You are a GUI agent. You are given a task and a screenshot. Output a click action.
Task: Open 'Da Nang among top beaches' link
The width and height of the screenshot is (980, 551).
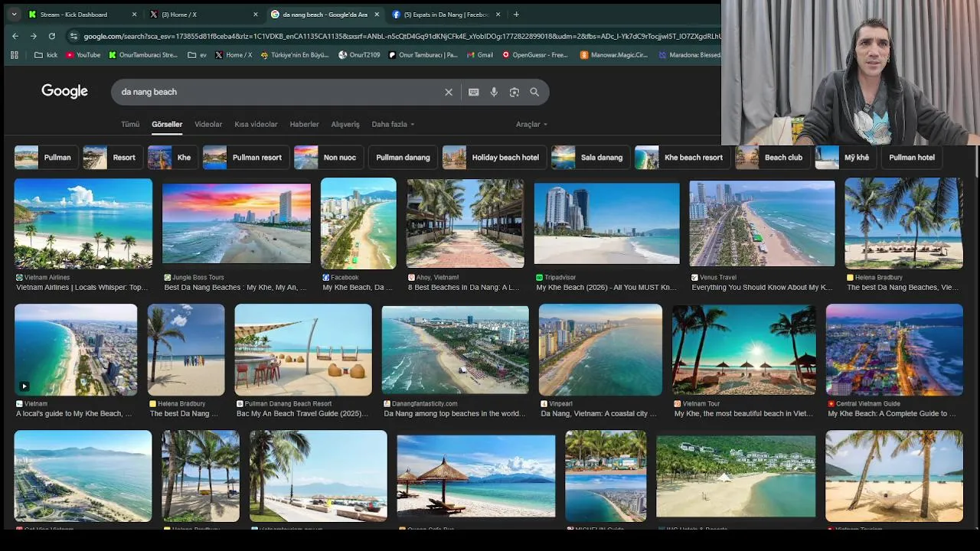point(455,414)
